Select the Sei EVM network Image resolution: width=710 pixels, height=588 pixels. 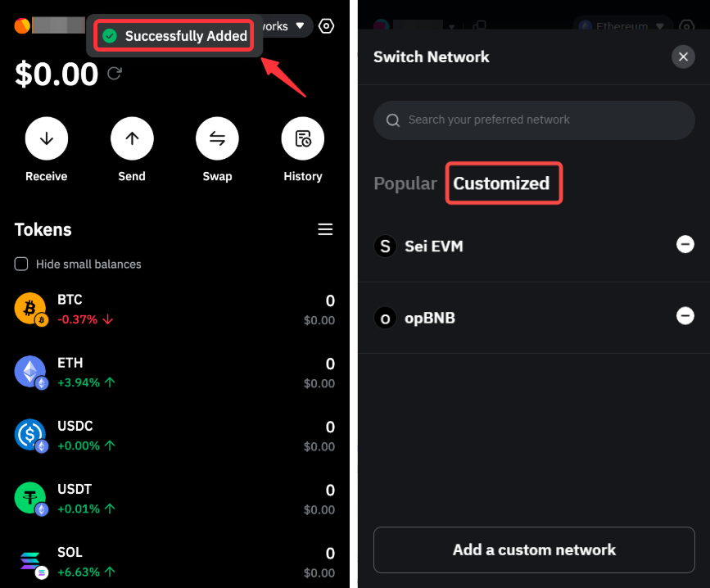[434, 246]
